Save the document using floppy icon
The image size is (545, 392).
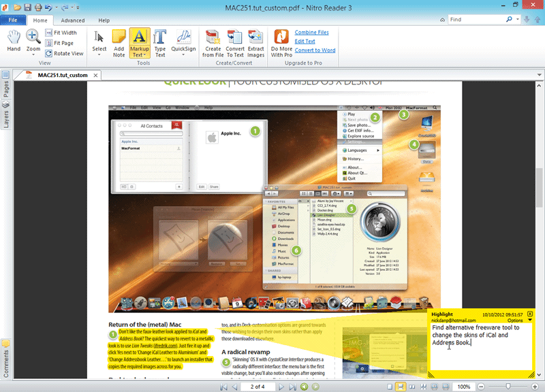pos(27,7)
